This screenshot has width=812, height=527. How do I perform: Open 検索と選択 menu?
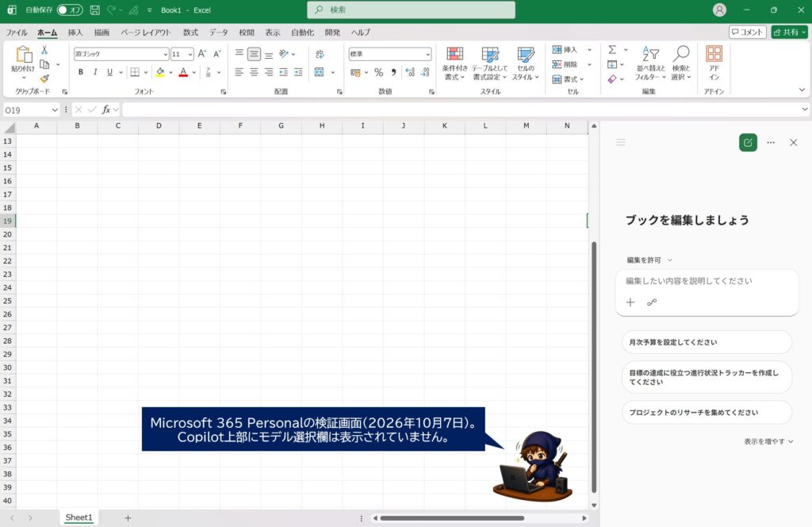point(681,63)
